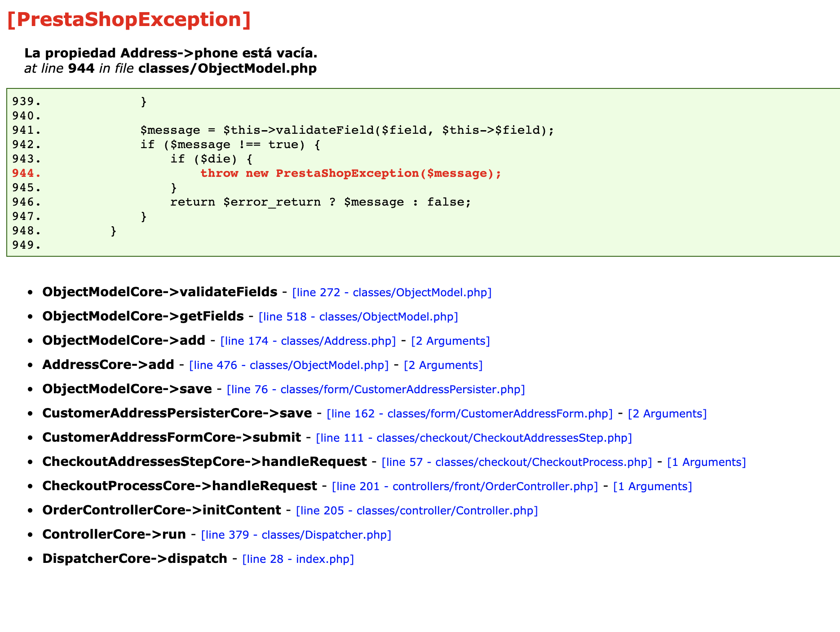Click code line 941 validateField statement

[x=347, y=130]
